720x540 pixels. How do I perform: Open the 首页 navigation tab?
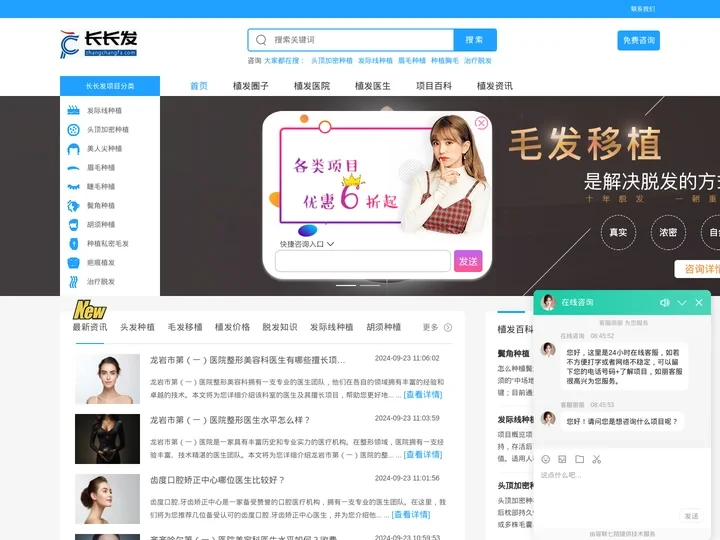pos(199,86)
